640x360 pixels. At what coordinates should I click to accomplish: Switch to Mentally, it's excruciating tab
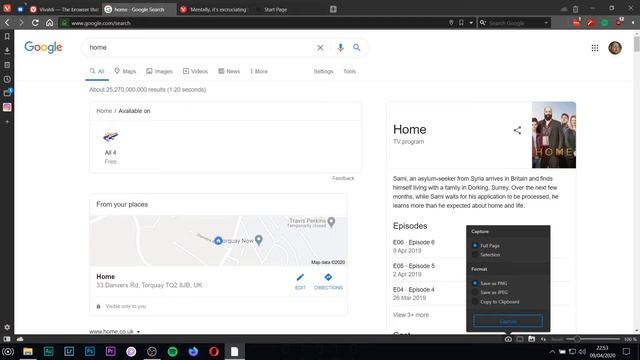pos(214,9)
